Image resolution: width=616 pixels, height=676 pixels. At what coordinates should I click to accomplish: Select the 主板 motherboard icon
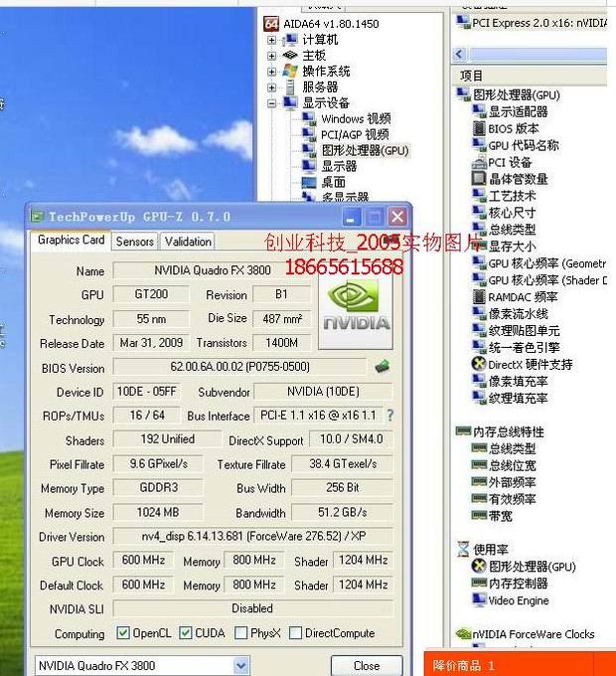tap(290, 56)
